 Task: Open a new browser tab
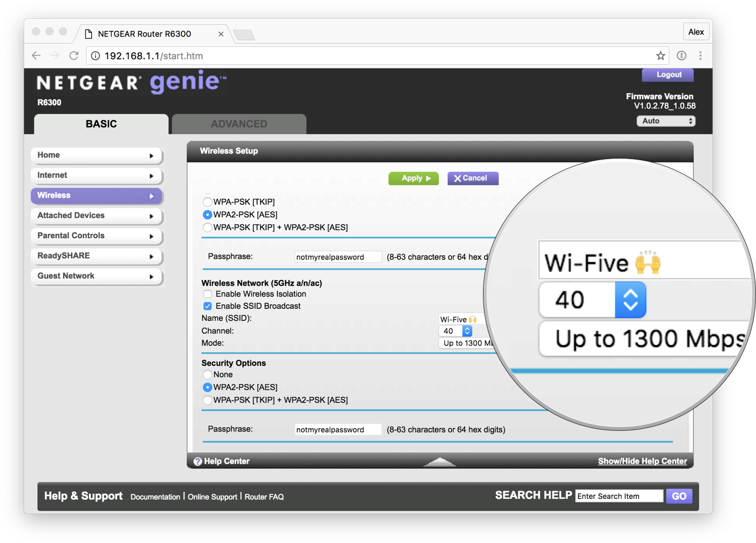tap(244, 35)
